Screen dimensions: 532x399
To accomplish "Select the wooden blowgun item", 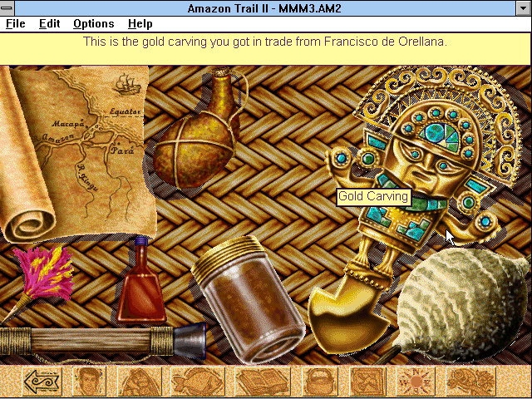I will [101, 340].
